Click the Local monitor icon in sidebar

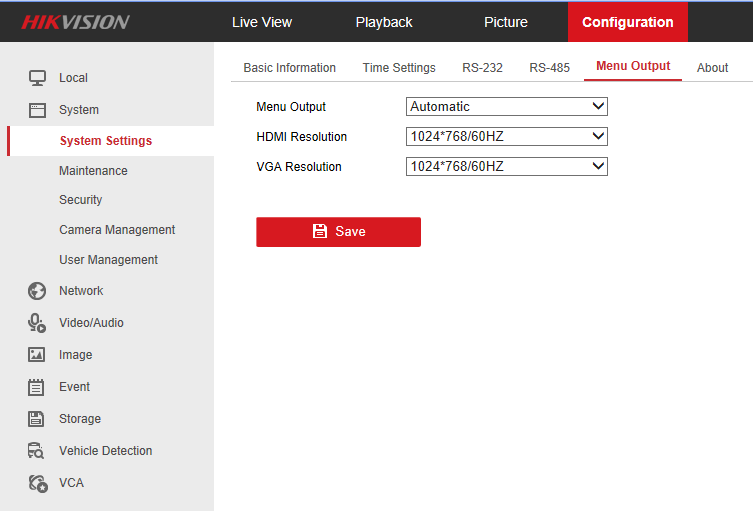pyautogui.click(x=37, y=78)
